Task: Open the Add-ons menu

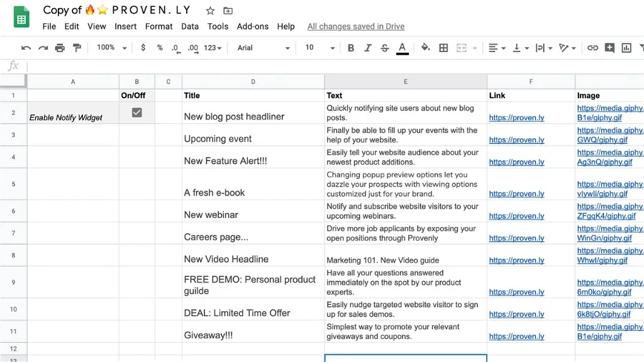Action: [x=252, y=26]
